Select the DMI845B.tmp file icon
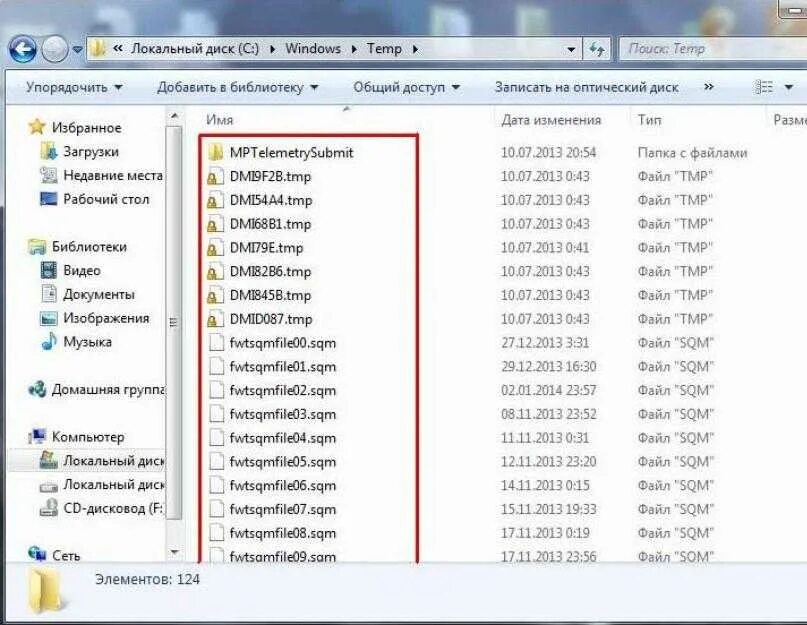 pyautogui.click(x=216, y=295)
